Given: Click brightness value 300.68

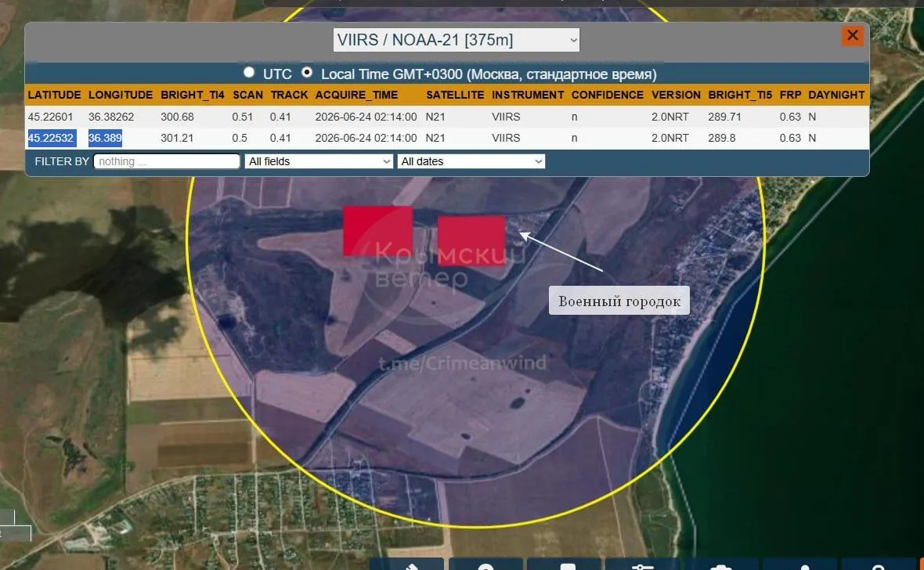Looking at the screenshot, I should pyautogui.click(x=178, y=117).
